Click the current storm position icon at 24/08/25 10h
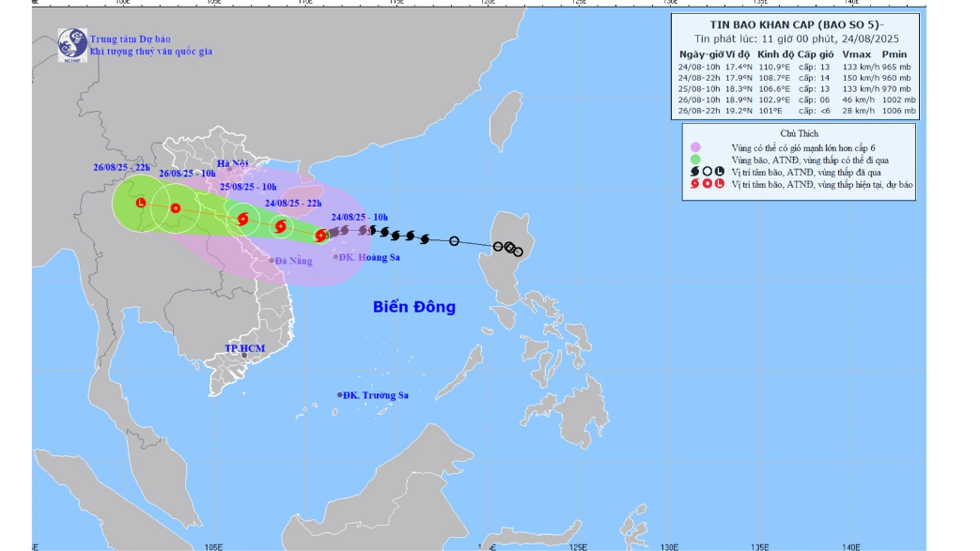 [321, 235]
